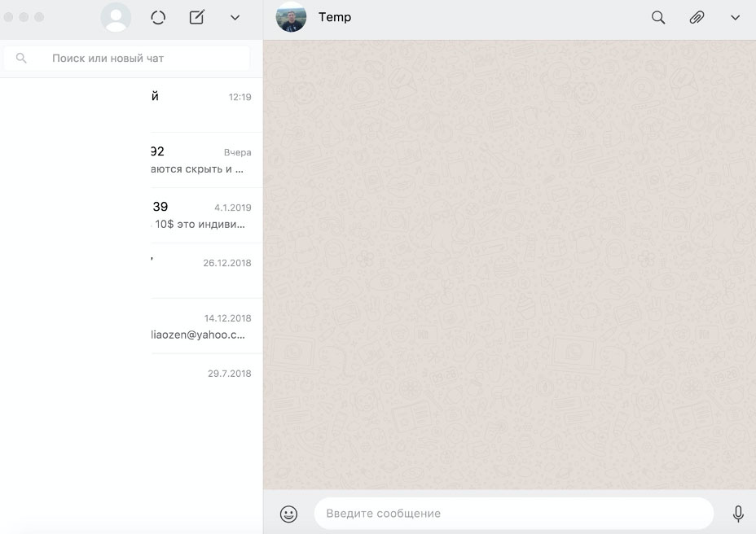Click the Temp contact profile photo
The height and width of the screenshot is (534, 756).
pyautogui.click(x=291, y=17)
